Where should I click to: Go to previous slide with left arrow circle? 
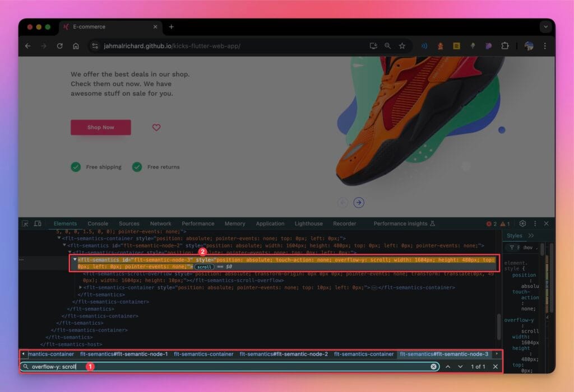[x=342, y=202]
